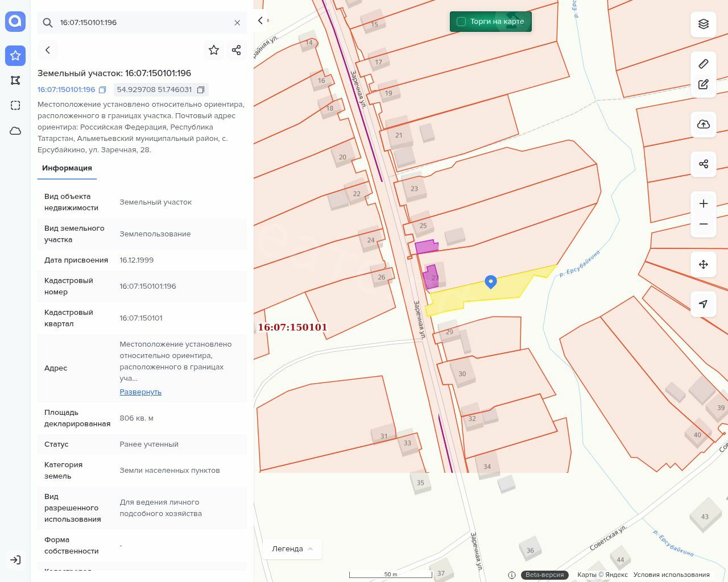
Task: Expand the Легенда panel
Action: click(292, 549)
